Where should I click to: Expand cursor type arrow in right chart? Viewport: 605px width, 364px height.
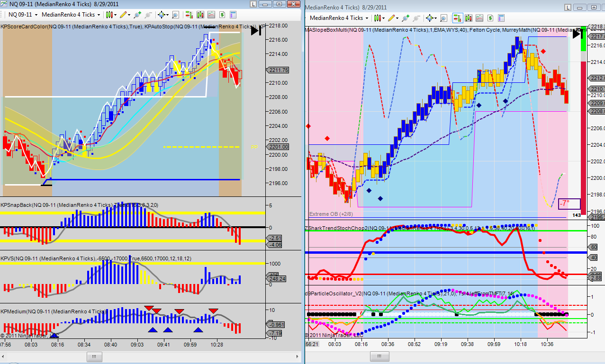coord(436,18)
